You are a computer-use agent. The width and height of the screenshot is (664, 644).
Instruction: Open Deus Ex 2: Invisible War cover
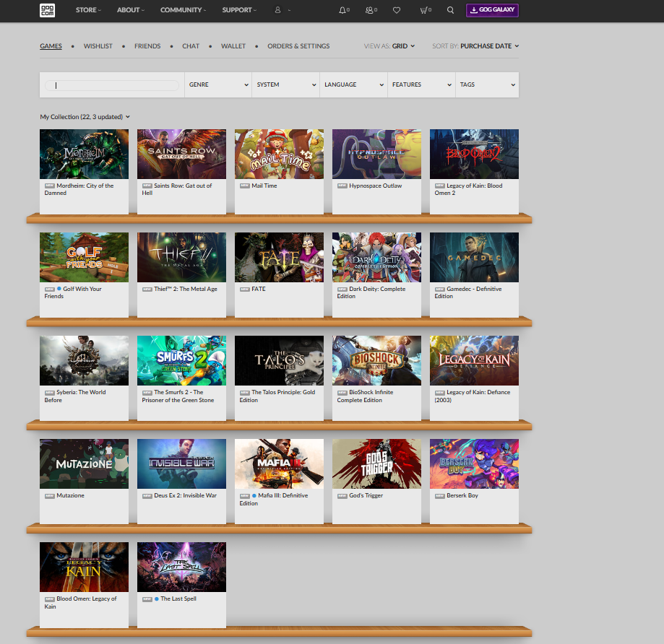[x=181, y=464]
